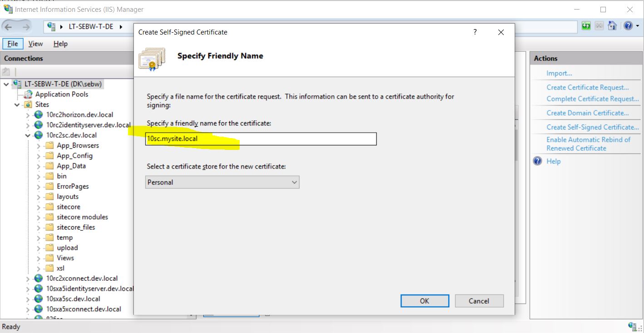
Task: Click the globe icon for 10rc2identityserver.dev.local
Action: [x=39, y=125]
